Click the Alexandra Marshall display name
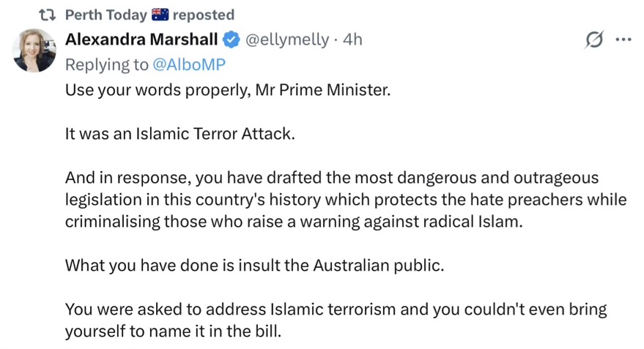Viewport: 644px width, 349px height. [x=141, y=40]
